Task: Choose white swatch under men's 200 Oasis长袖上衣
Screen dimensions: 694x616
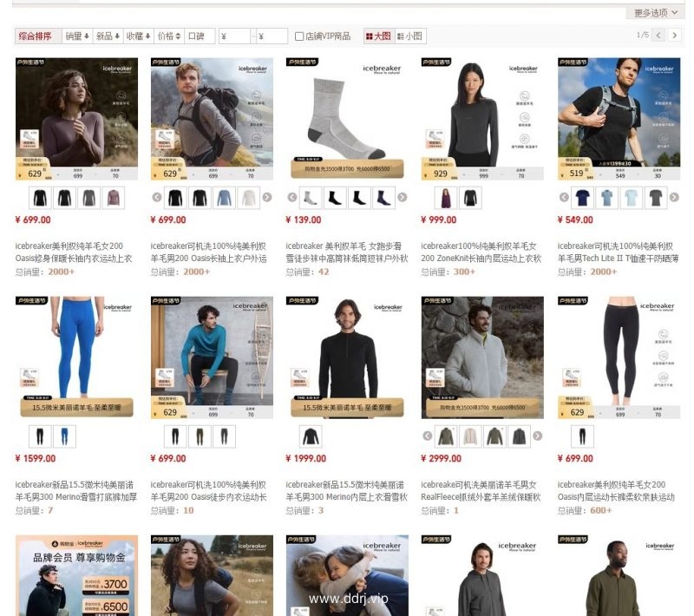Action: pyautogui.click(x=249, y=198)
